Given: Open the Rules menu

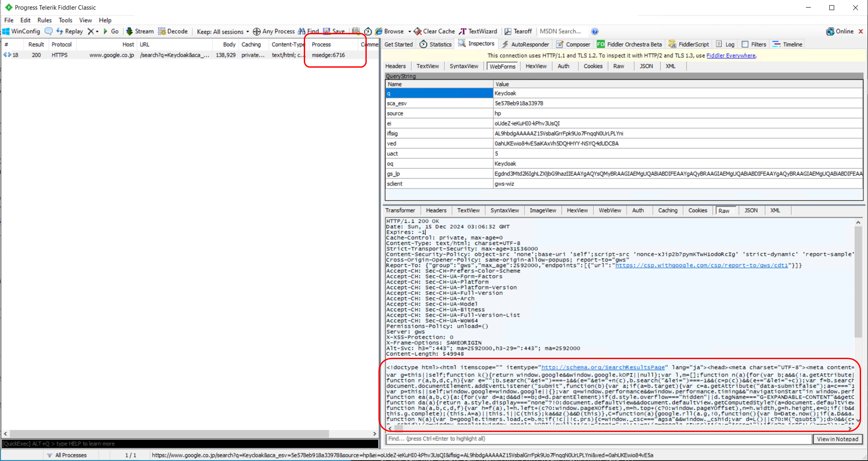Looking at the screenshot, I should (x=44, y=20).
